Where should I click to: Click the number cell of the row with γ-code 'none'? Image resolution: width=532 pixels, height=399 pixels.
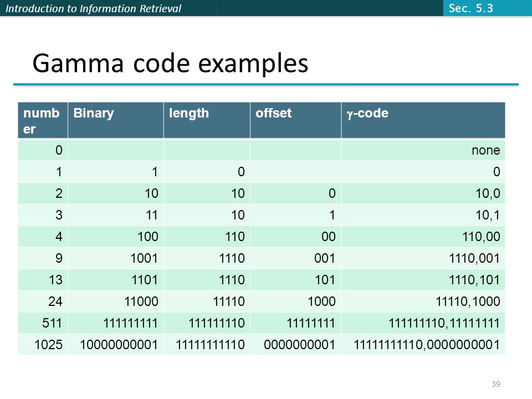pyautogui.click(x=43, y=150)
